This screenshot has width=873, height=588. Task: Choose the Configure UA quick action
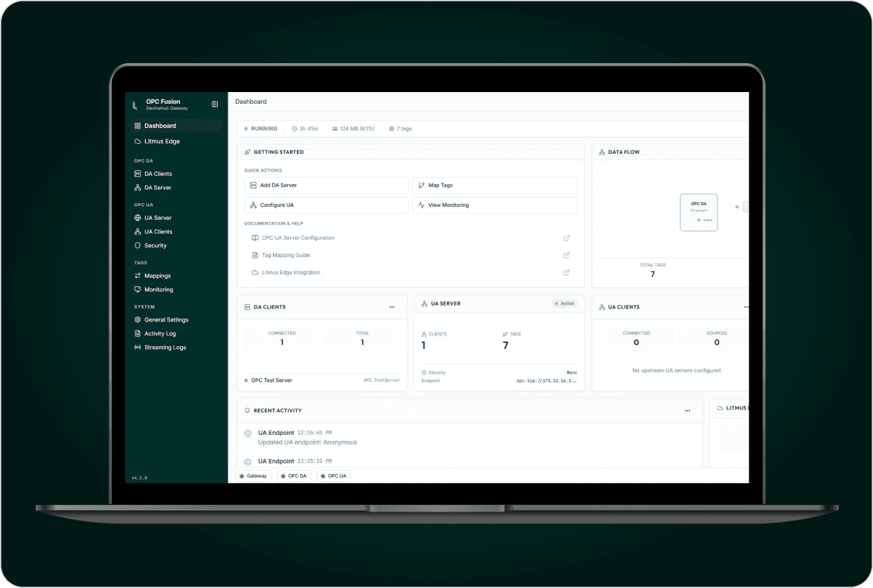(327, 205)
